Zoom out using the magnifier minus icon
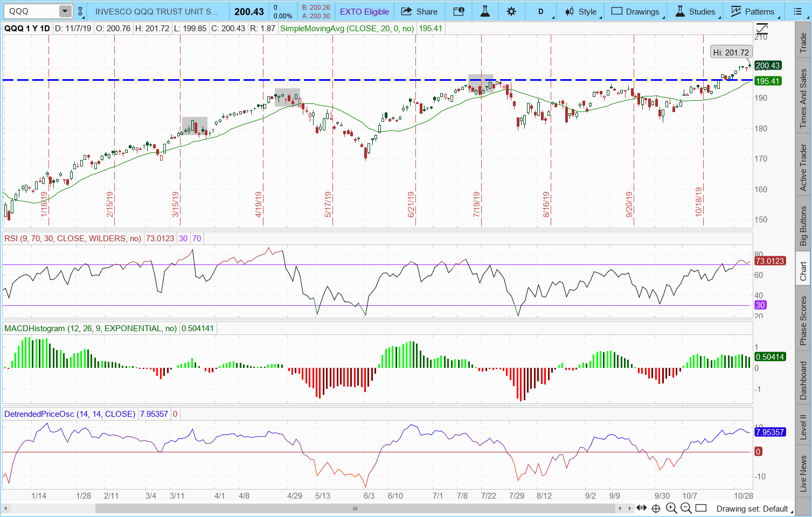 coord(685,508)
